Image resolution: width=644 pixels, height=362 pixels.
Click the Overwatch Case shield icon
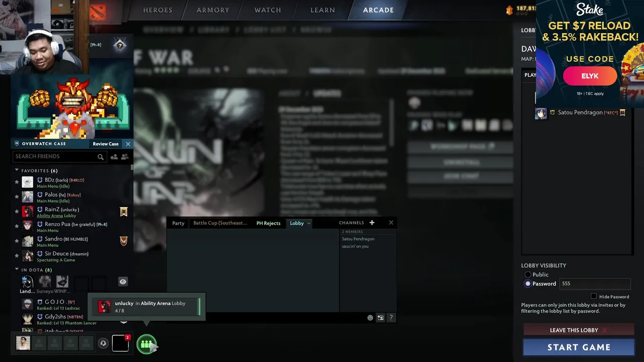pyautogui.click(x=17, y=144)
